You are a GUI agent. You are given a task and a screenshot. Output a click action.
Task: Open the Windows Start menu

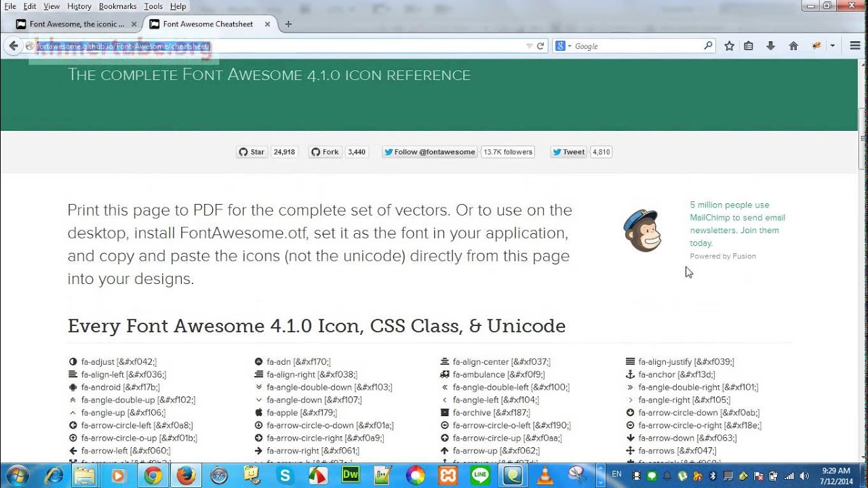coord(16,476)
